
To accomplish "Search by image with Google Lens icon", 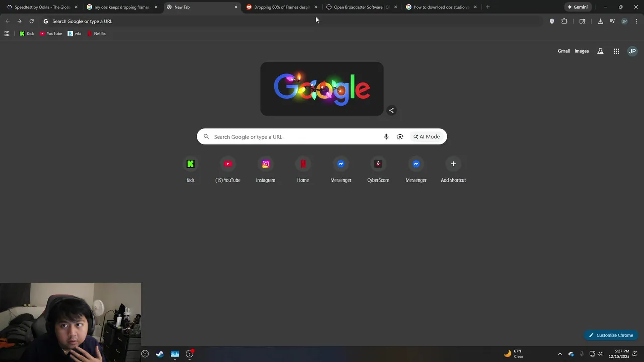I will pos(400,137).
